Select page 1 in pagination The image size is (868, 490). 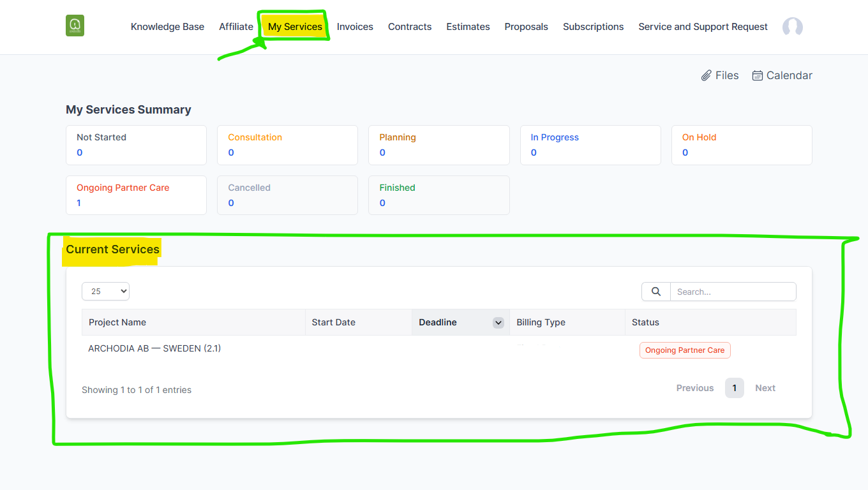point(734,388)
